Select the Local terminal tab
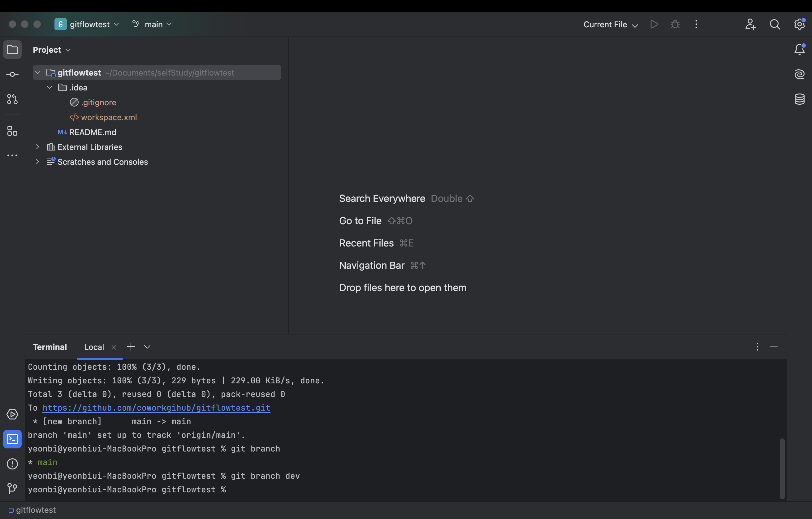Viewport: 812px width, 519px height. tap(94, 347)
